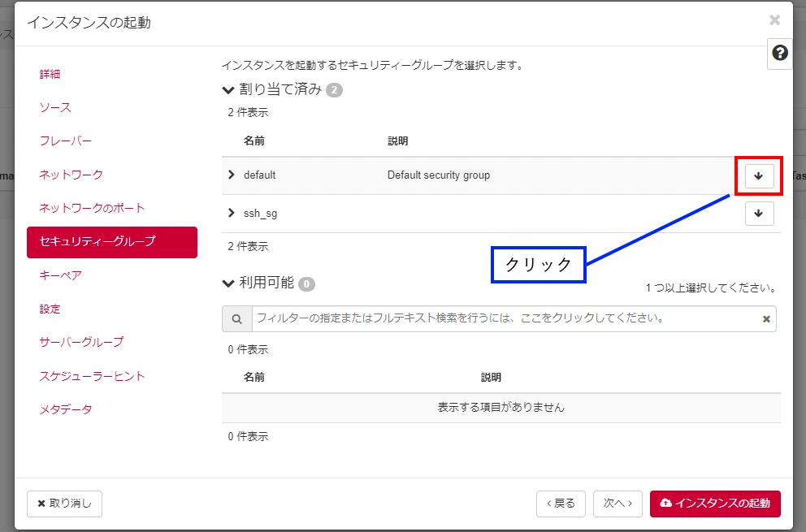The width and height of the screenshot is (806, 532).
Task: Select the ネットワーク step
Action: pos(71,175)
